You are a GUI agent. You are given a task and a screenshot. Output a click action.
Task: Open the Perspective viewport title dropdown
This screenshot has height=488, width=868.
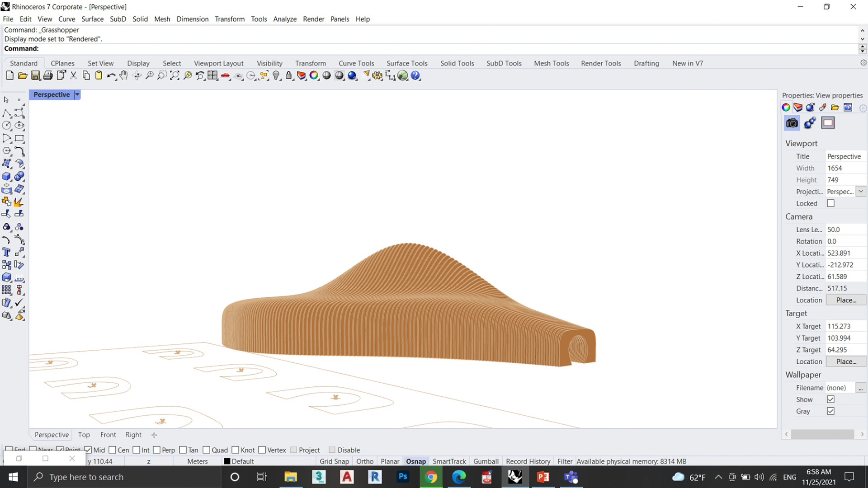point(77,94)
